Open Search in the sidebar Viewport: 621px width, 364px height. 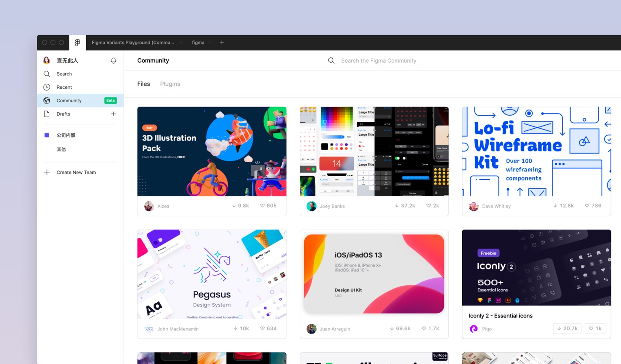(80, 74)
